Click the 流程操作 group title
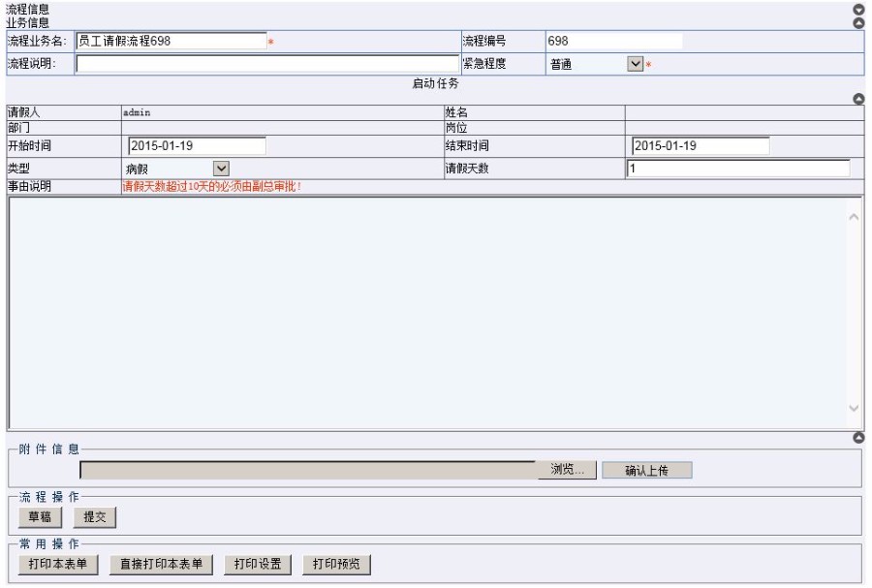The height and width of the screenshot is (588, 872). tap(49, 497)
